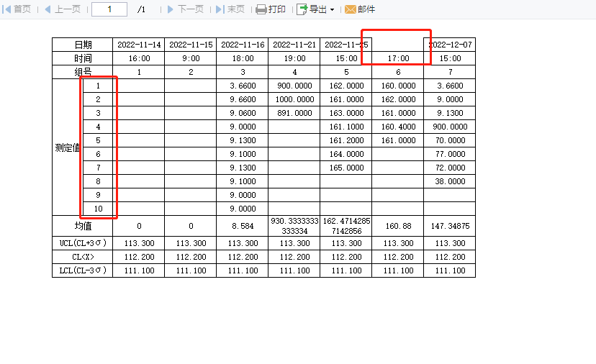Click the mail envelope (邮件) icon
This screenshot has width=596, height=364.
point(350,9)
